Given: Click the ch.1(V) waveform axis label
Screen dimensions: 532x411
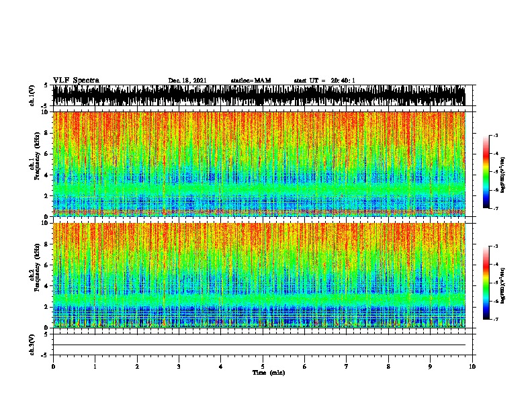Looking at the screenshot, I should [x=32, y=95].
